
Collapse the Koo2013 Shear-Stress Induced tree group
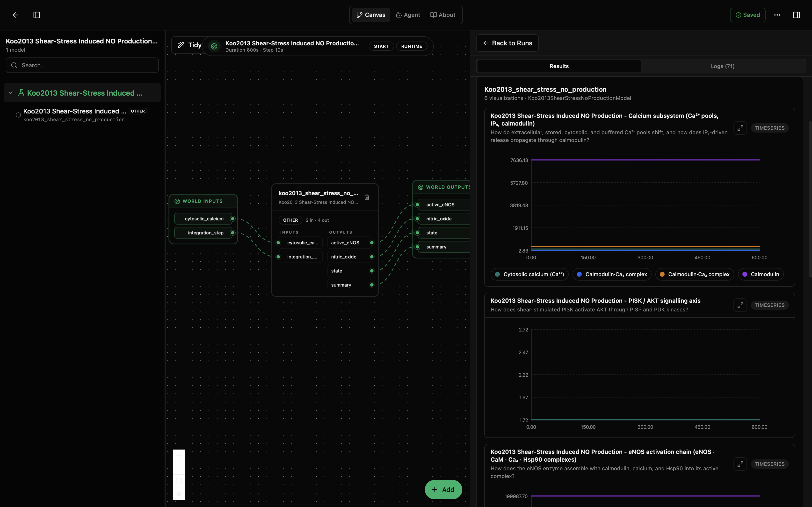coord(11,93)
